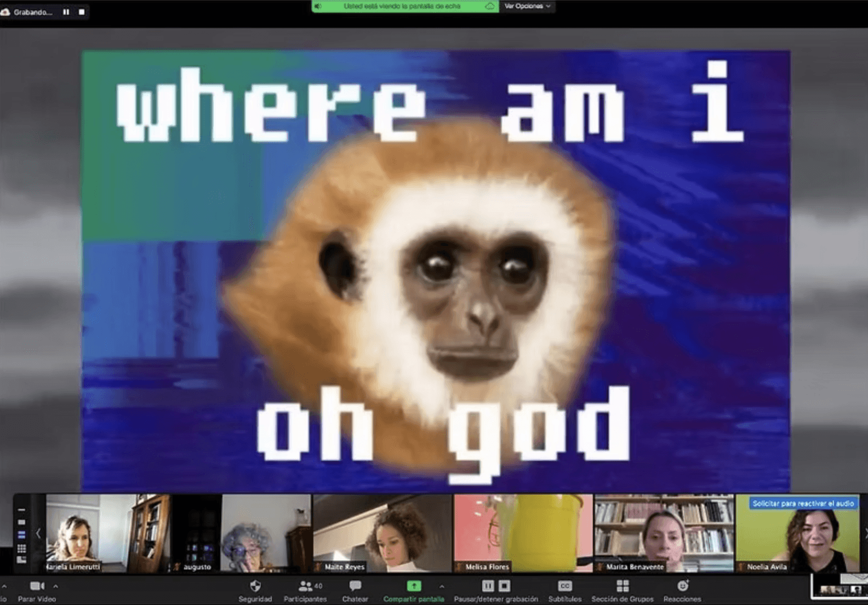Image resolution: width=868 pixels, height=605 pixels.
Task: Open the Participantes panel
Action: [x=305, y=591]
